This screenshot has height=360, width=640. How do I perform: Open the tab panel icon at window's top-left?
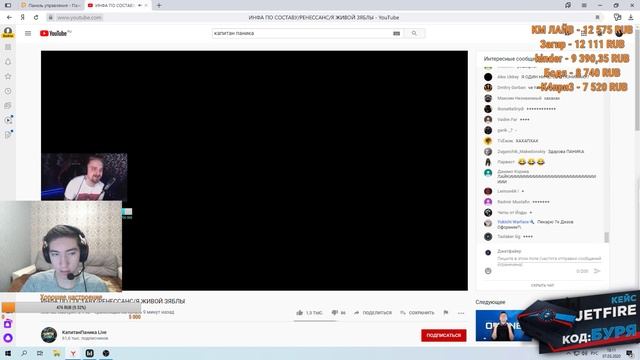[8, 5]
